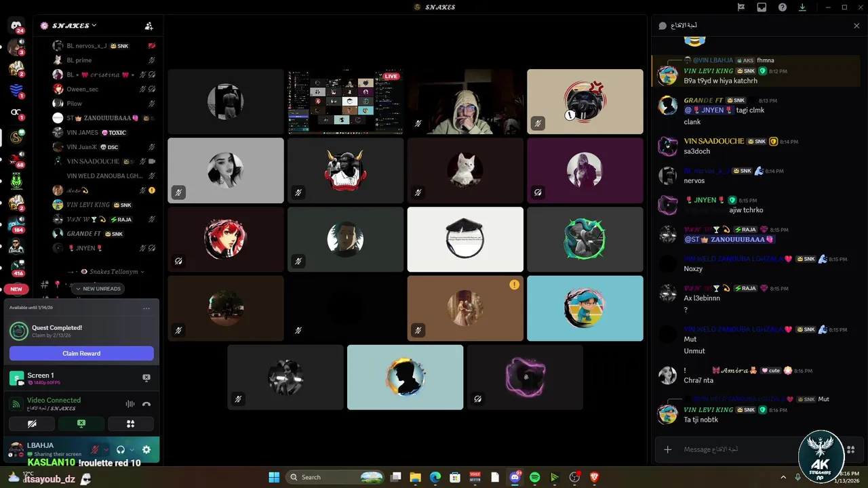
Task: Click GRANDE FT avatar in chat
Action: 668,105
